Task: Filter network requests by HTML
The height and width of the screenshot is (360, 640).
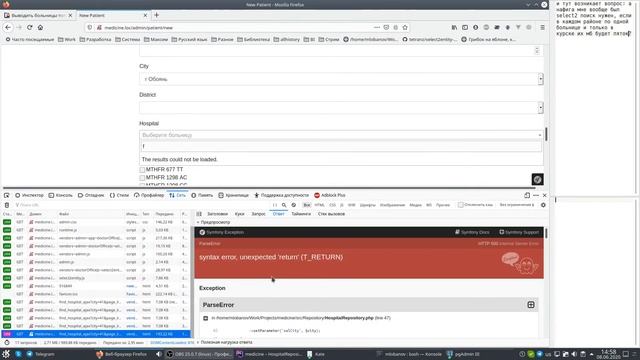Action: click(319, 205)
